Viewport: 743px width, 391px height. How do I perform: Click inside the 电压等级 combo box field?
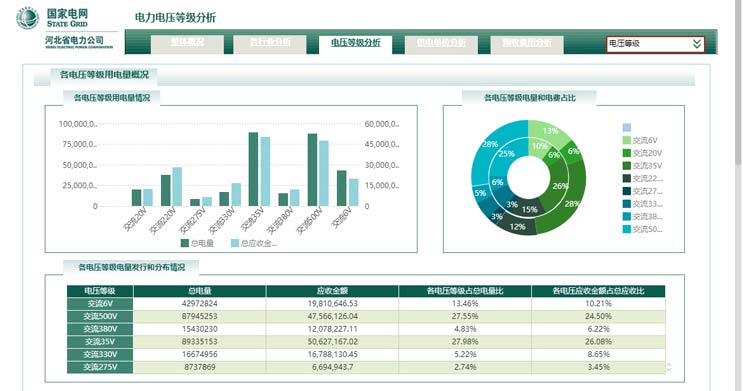655,44
